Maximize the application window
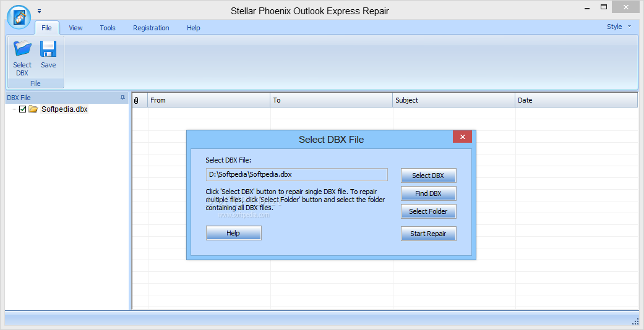644x330 pixels. pyautogui.click(x=604, y=7)
